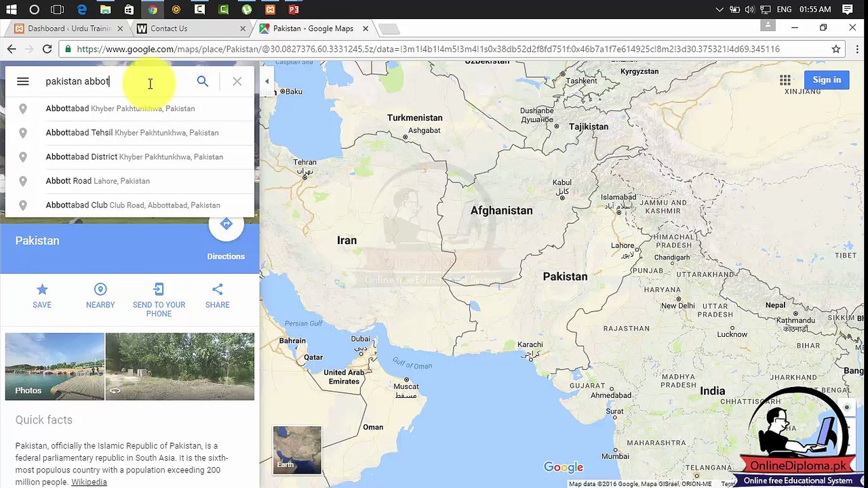This screenshot has width=868, height=488.
Task: Click the Share icon
Action: (217, 290)
